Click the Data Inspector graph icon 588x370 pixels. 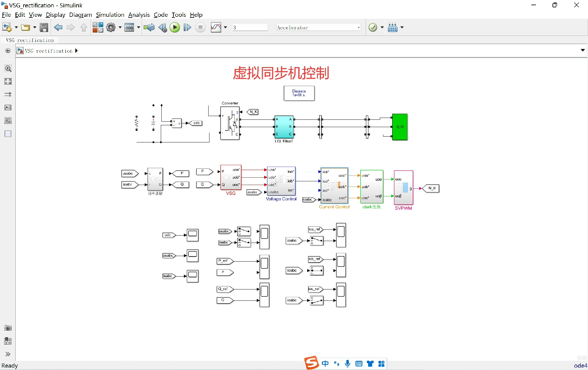coord(216,28)
